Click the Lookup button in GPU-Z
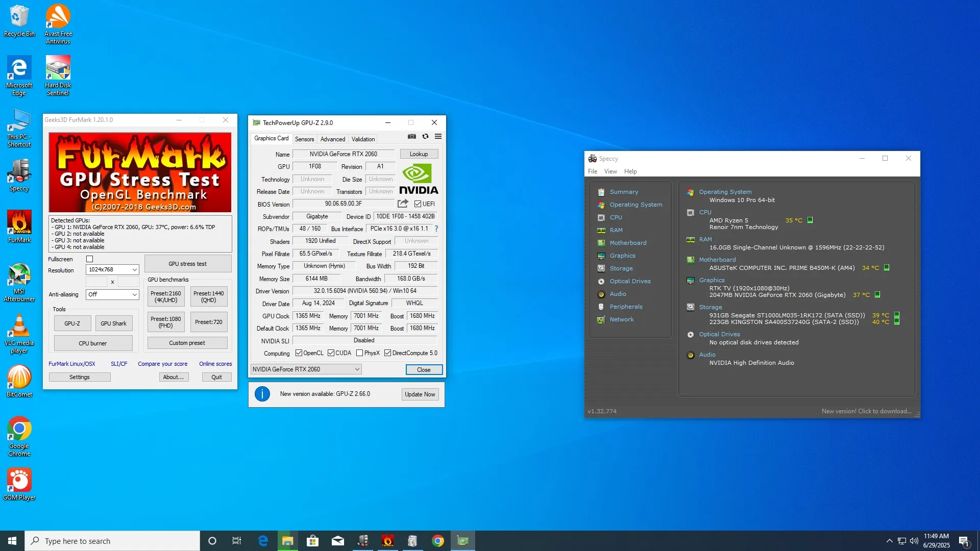 pos(419,154)
